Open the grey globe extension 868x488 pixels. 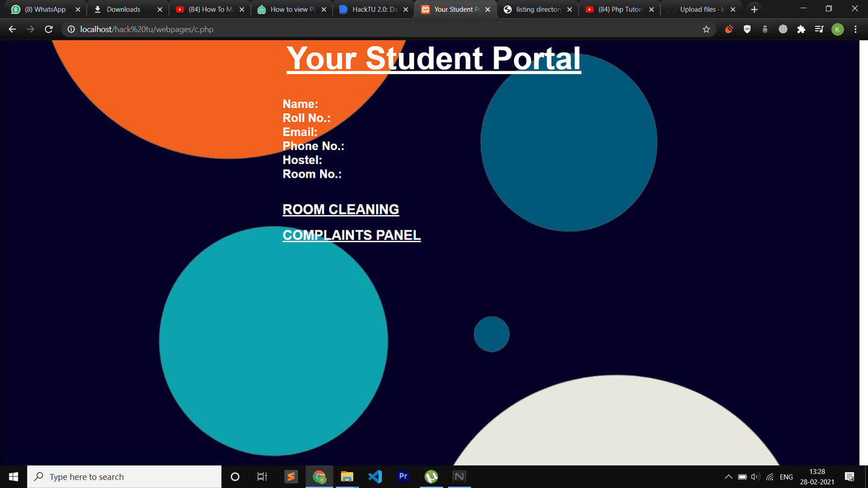pos(783,29)
